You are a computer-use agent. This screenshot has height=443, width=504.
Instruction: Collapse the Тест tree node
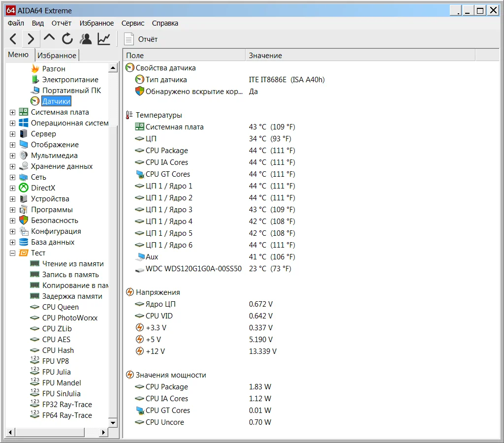pyautogui.click(x=12, y=253)
